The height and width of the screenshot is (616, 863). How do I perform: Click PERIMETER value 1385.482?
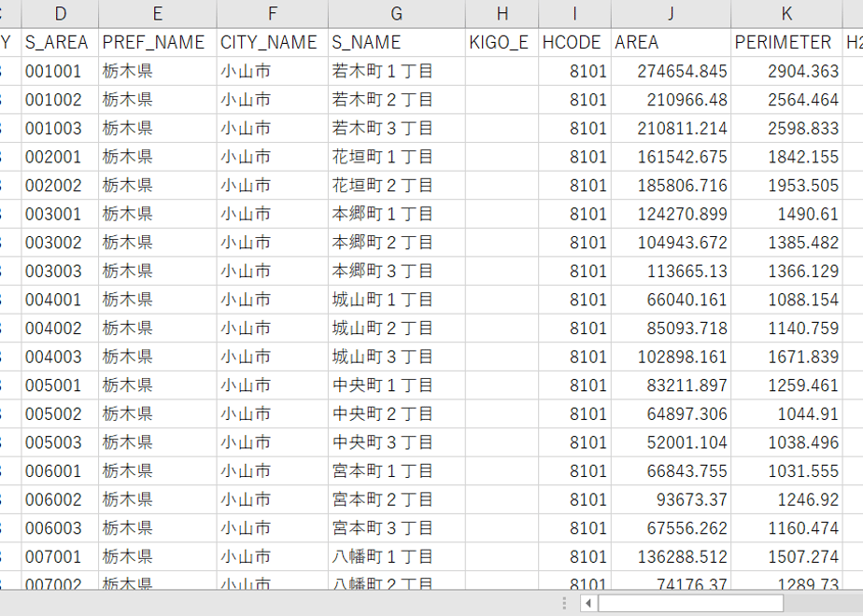click(x=787, y=243)
